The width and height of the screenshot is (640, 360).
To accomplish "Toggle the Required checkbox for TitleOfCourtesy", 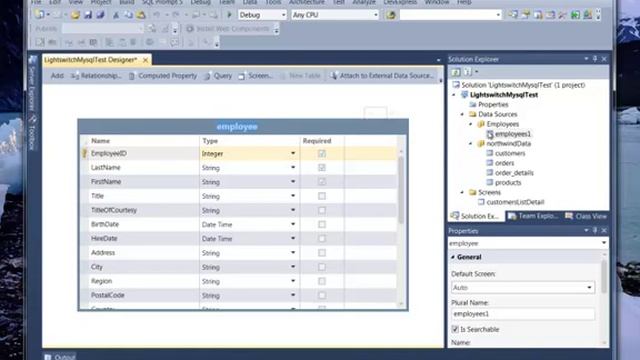I will click(322, 210).
